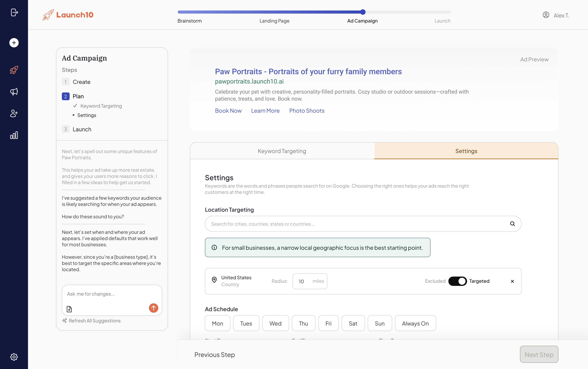Toggle the Excluded/Targeted switch
The height and width of the screenshot is (369, 588).
click(457, 281)
